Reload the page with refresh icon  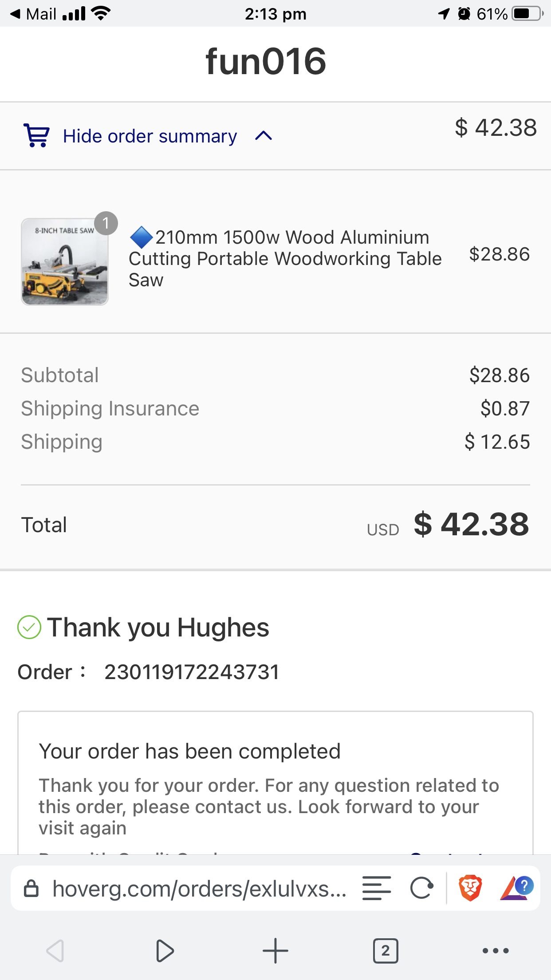[421, 888]
